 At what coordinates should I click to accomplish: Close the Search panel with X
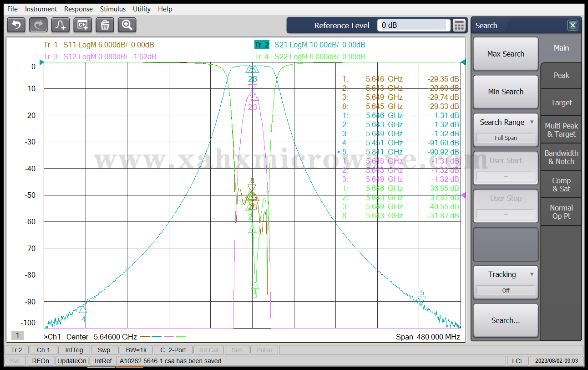click(573, 26)
